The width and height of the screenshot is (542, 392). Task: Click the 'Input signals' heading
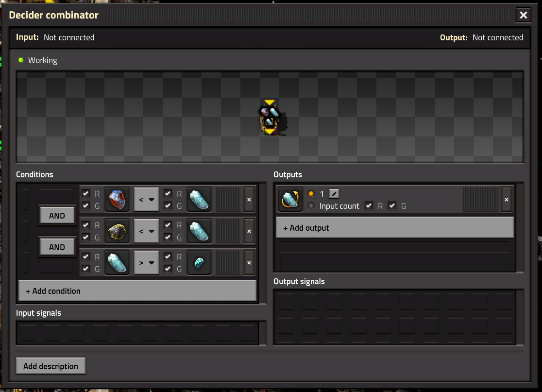38,313
